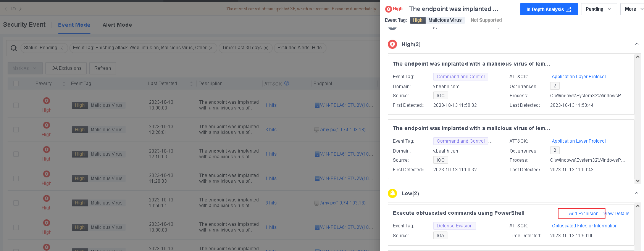Collapse the High(2) alerts section
This screenshot has height=251, width=644.
coord(636,44)
